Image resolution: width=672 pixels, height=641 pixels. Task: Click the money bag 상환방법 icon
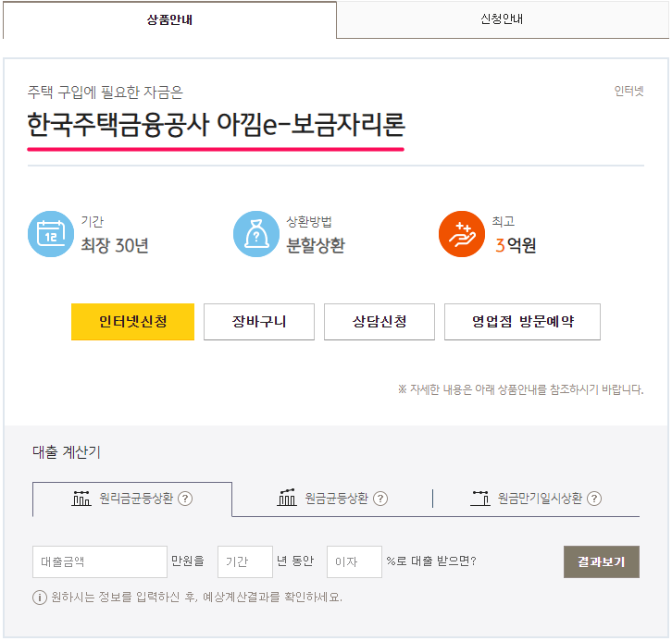click(256, 234)
